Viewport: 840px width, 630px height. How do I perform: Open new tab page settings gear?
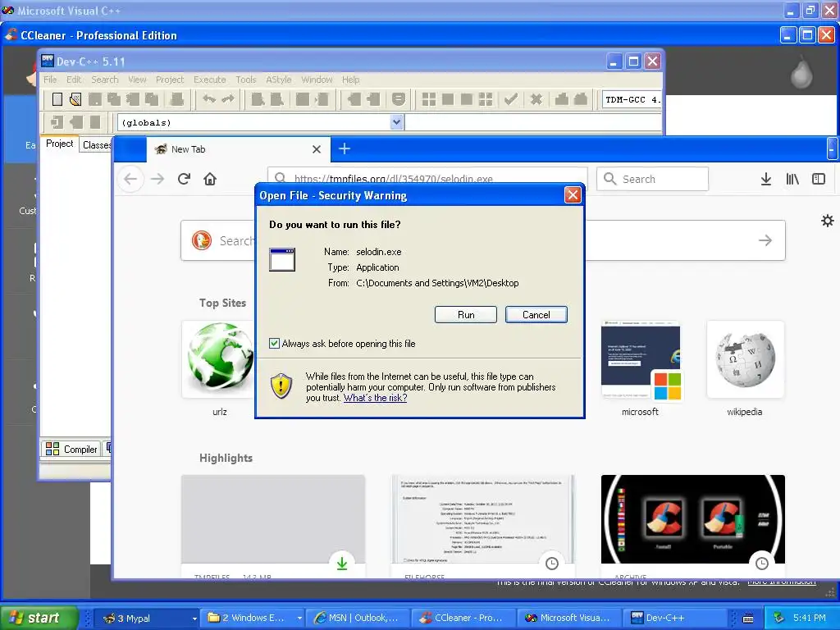[828, 221]
